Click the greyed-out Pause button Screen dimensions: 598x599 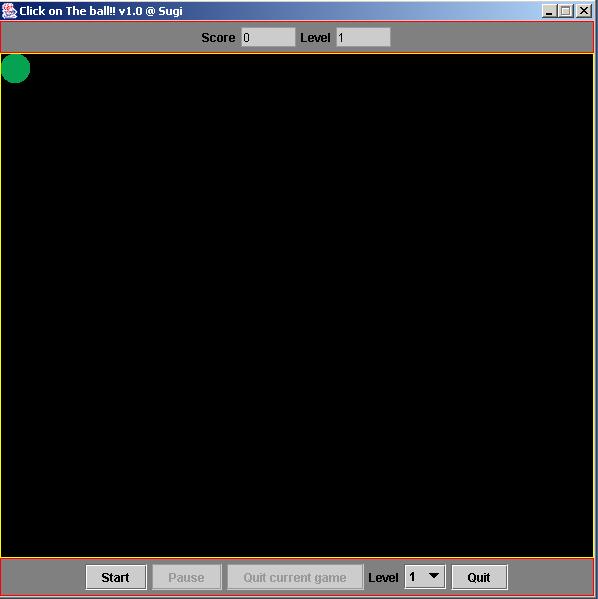[186, 577]
